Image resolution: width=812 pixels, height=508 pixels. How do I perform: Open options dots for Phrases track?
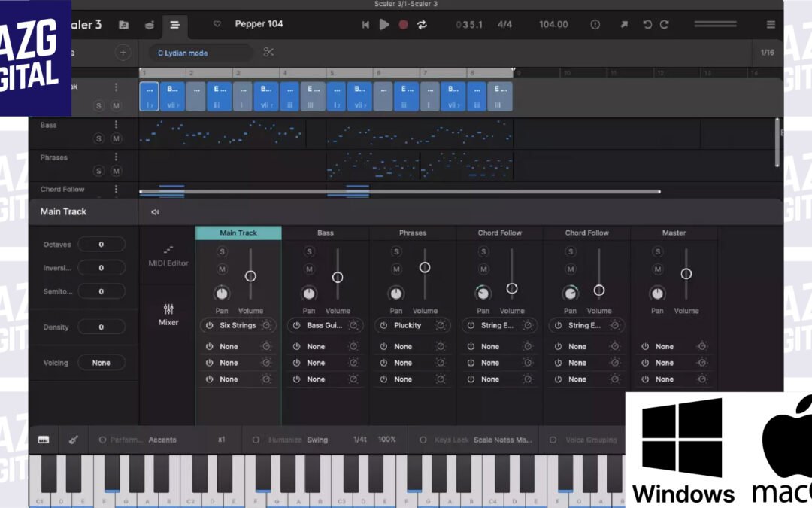click(x=116, y=157)
